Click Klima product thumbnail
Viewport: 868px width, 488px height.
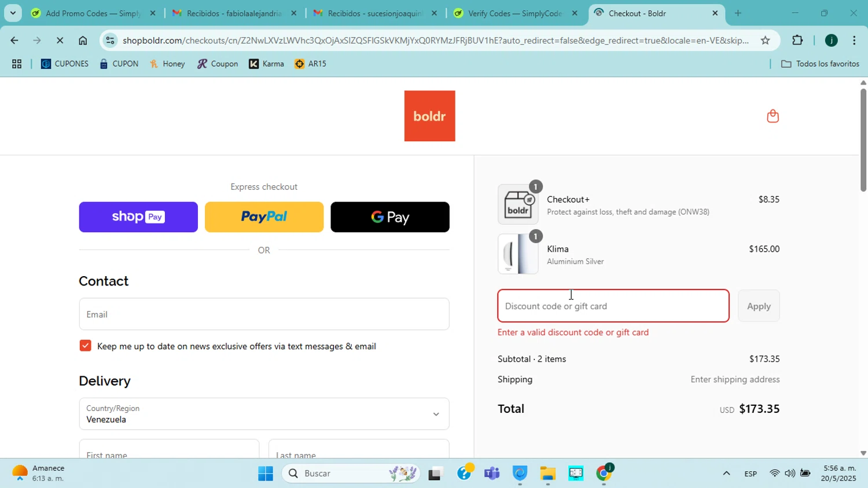coord(518,254)
